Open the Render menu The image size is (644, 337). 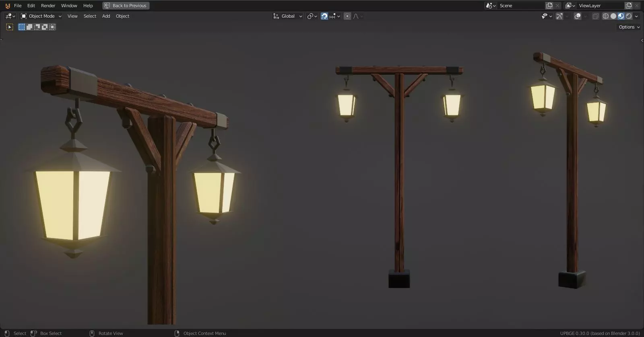48,6
